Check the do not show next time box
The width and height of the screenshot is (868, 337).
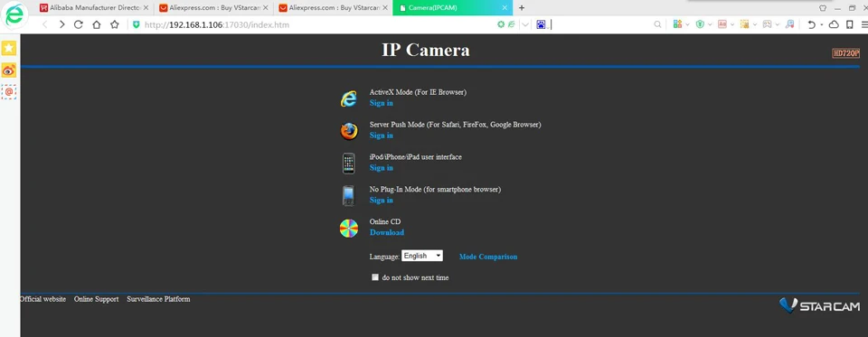pyautogui.click(x=374, y=277)
